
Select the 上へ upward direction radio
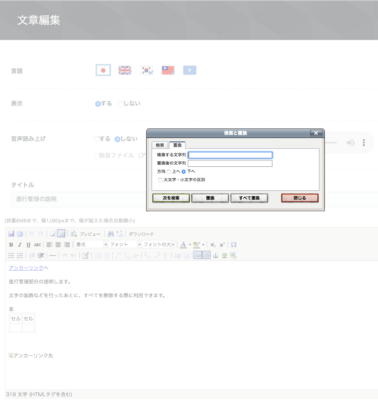169,172
